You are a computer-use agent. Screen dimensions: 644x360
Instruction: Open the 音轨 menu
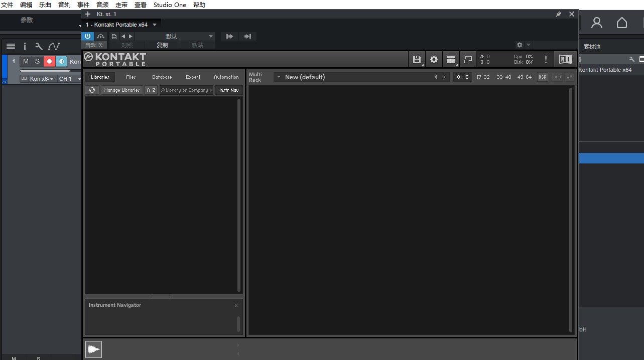click(x=64, y=5)
